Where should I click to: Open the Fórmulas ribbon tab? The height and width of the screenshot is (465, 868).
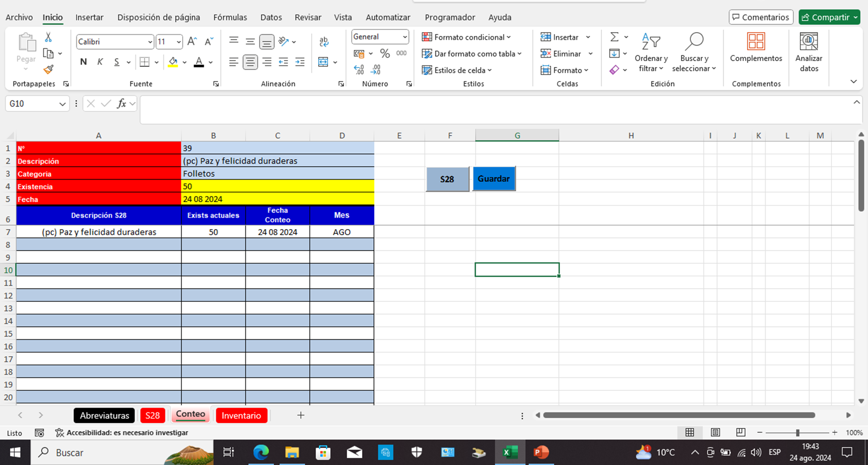(x=230, y=17)
